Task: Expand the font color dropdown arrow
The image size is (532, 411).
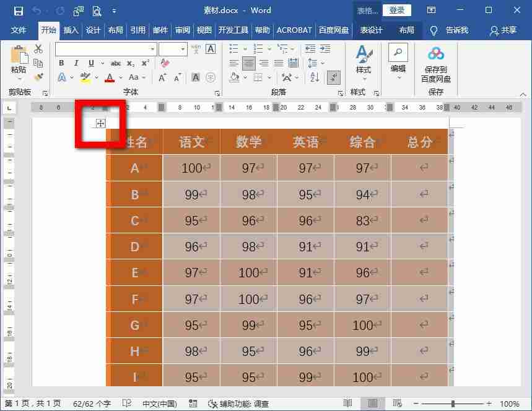Action: 120,77
